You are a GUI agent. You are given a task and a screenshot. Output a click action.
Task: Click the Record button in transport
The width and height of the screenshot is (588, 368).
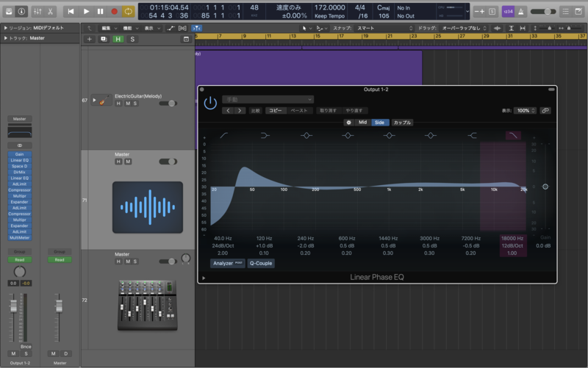[x=115, y=11]
